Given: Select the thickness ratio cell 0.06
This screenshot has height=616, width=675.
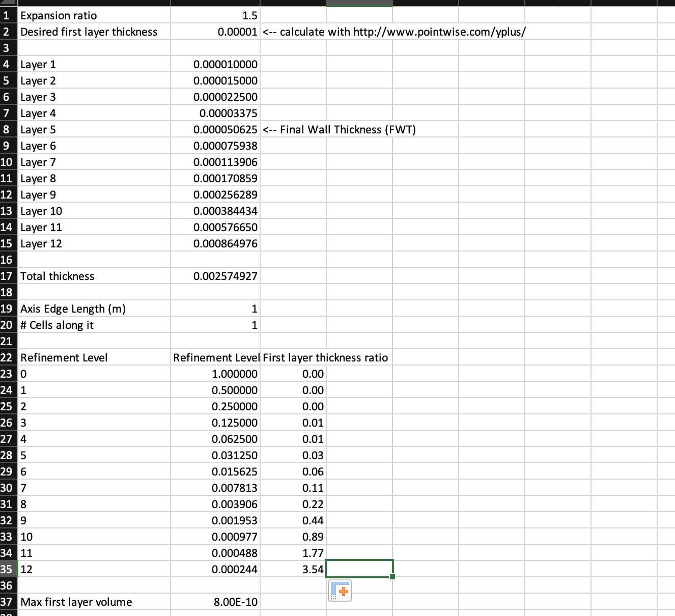Looking at the screenshot, I should (293, 472).
